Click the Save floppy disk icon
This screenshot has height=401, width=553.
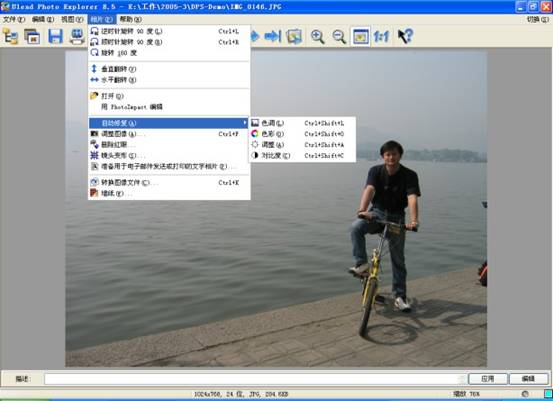tap(55, 36)
